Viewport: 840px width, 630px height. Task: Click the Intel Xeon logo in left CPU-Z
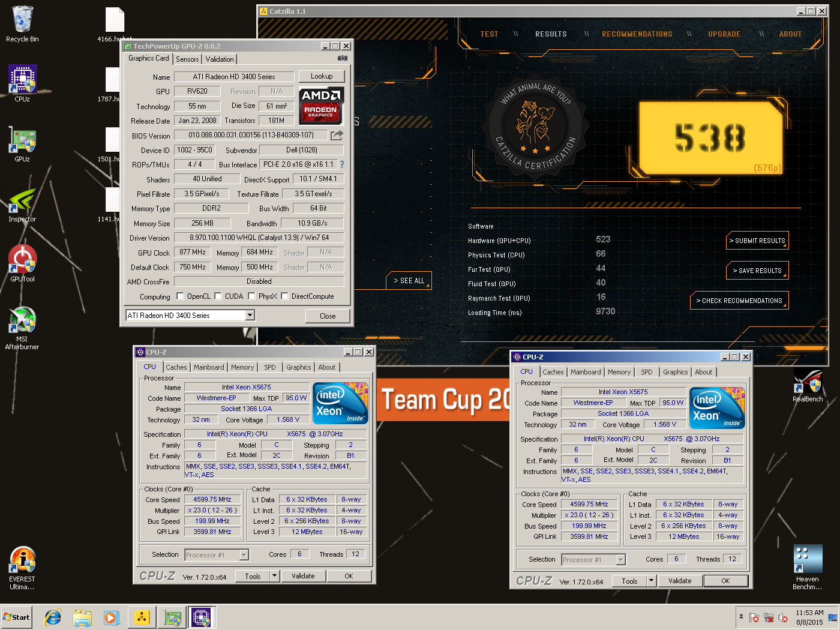(341, 403)
